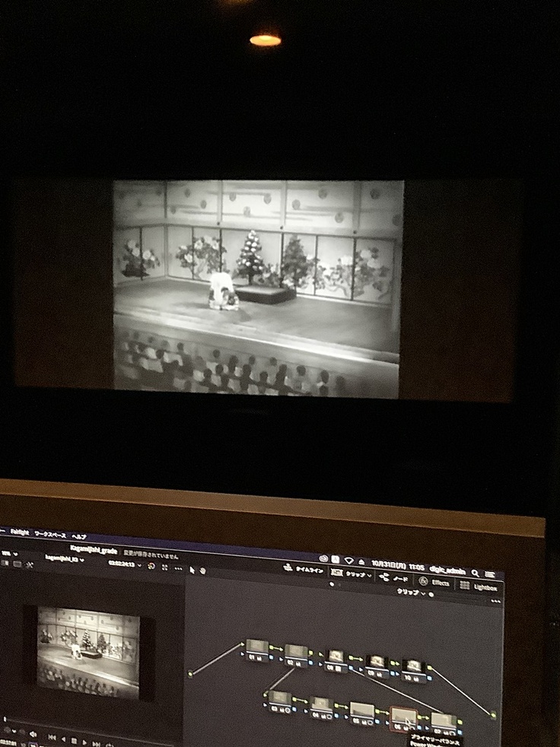Open the ヘルプ menu
Image resolution: width=560 pixels, height=747 pixels.
[79, 537]
